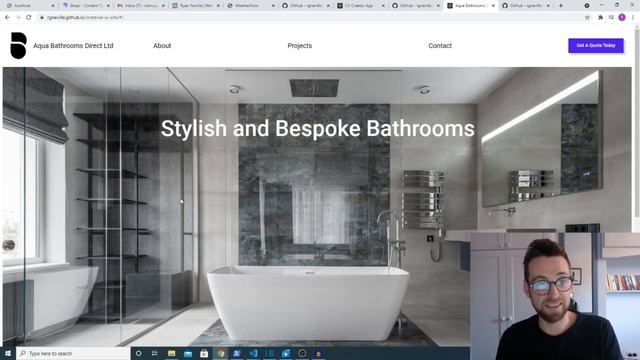640x360 pixels.
Task: Close the localhost tab
Action: [53, 6]
